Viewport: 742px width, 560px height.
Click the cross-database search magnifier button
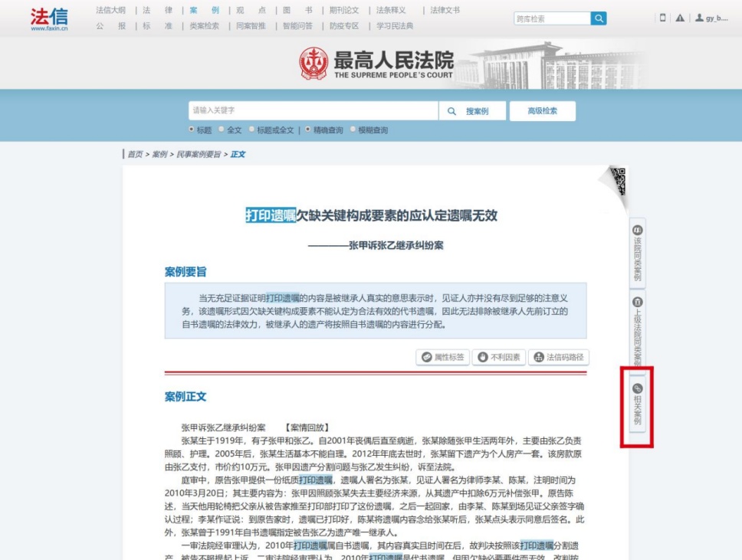pos(599,18)
